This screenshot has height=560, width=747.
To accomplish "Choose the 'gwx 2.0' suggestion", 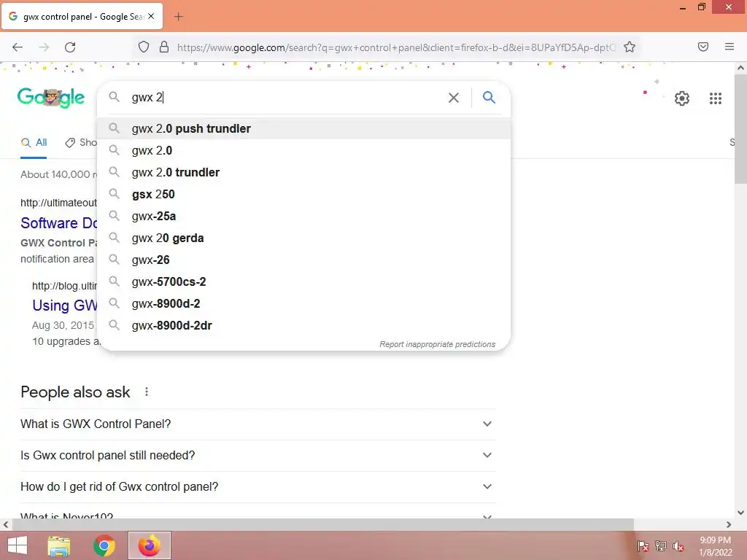I will point(303,150).
